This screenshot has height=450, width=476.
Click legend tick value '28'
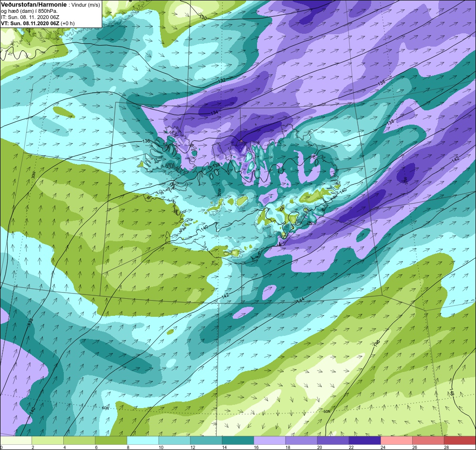pyautogui.click(x=446, y=447)
